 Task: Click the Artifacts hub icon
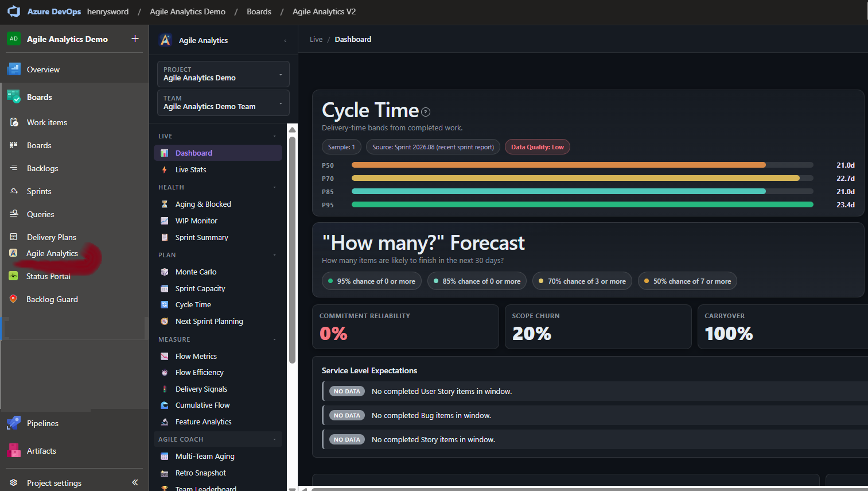pos(14,451)
